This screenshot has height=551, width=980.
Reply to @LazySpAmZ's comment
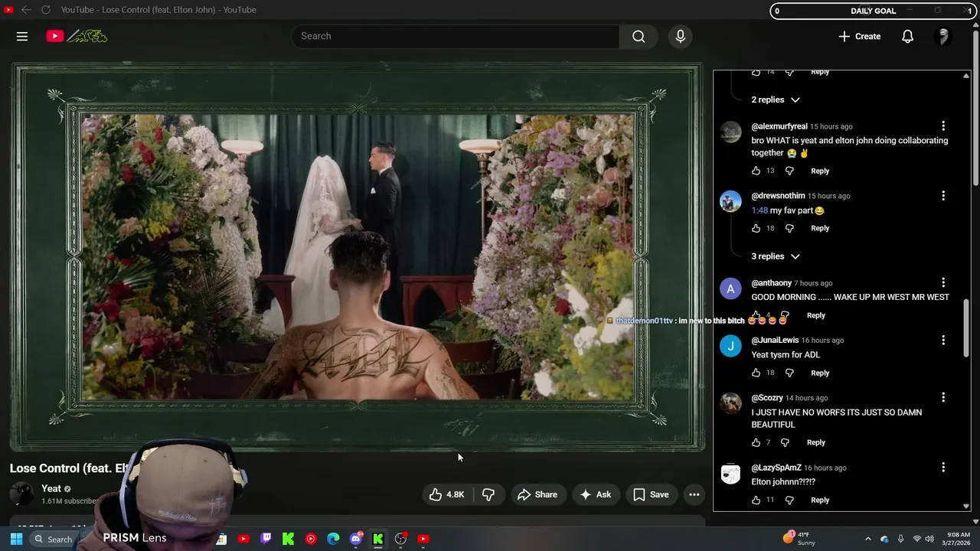[820, 500]
